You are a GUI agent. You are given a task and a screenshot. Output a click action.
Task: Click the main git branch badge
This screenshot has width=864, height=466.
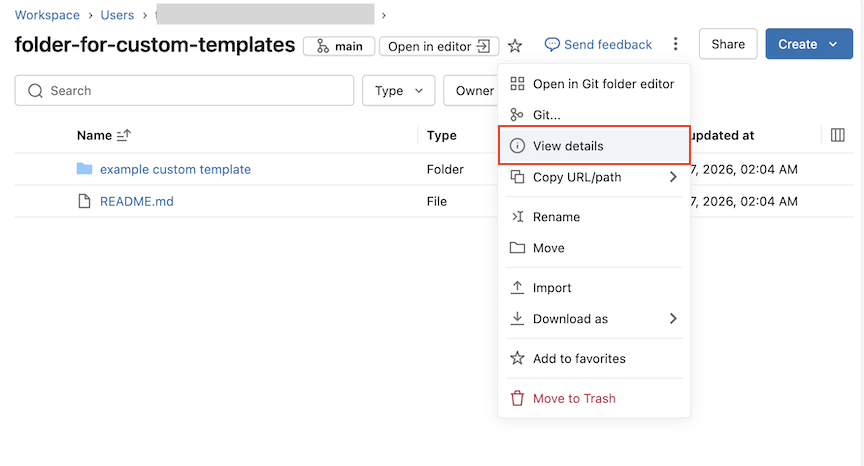pyautogui.click(x=339, y=46)
